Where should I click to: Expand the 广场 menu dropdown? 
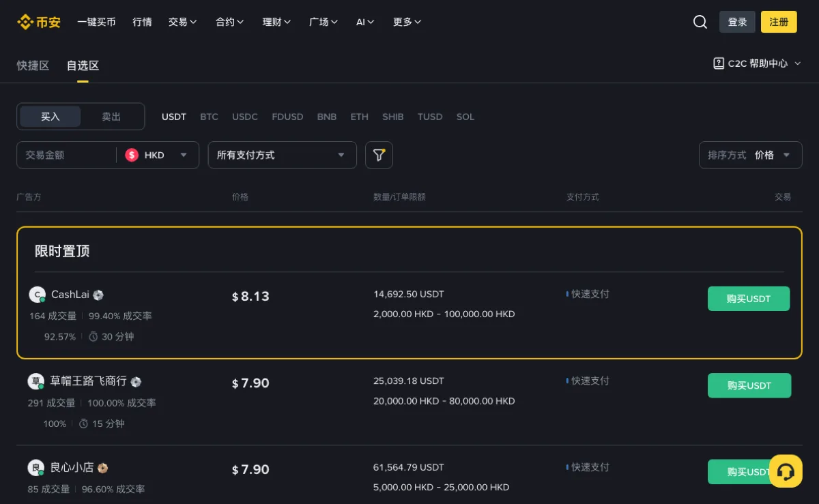[324, 22]
